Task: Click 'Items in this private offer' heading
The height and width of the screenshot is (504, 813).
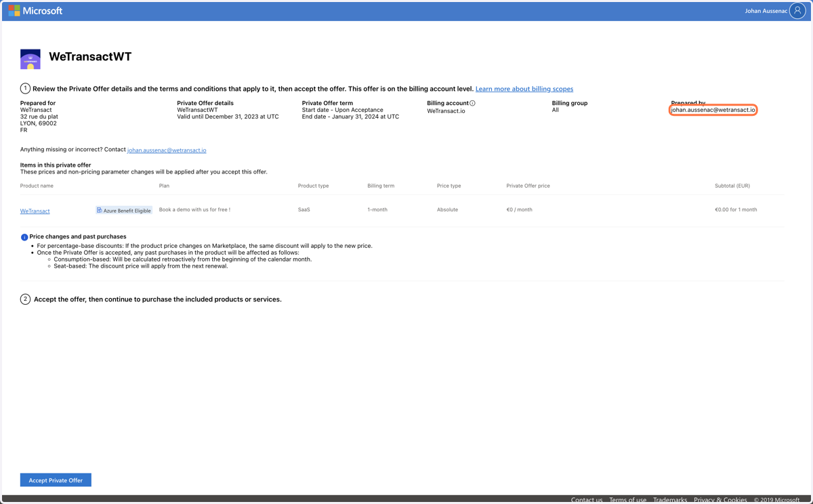Action: pos(56,165)
